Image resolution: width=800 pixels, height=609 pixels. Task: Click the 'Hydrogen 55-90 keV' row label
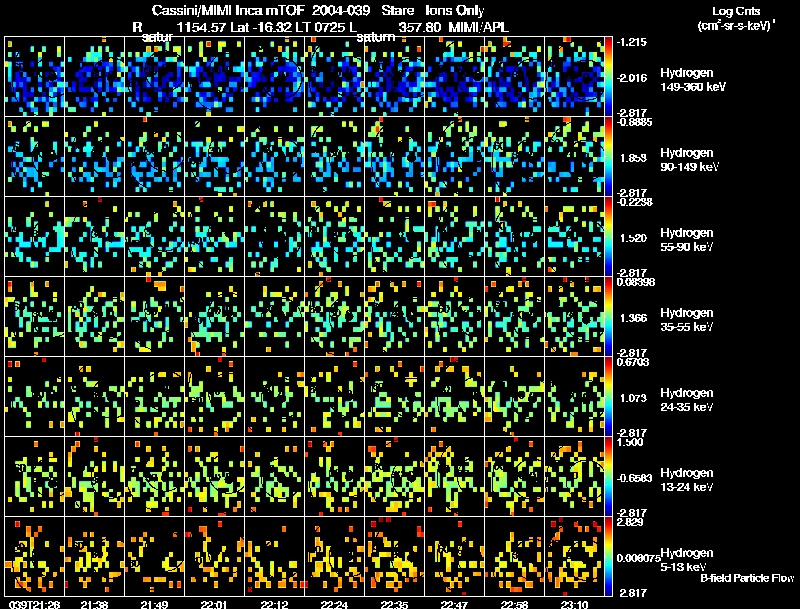click(x=687, y=240)
